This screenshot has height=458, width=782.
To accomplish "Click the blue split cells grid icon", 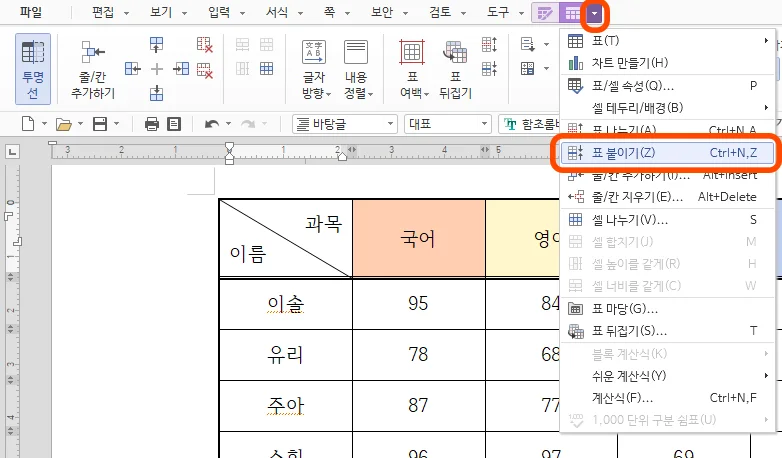I will 266,68.
